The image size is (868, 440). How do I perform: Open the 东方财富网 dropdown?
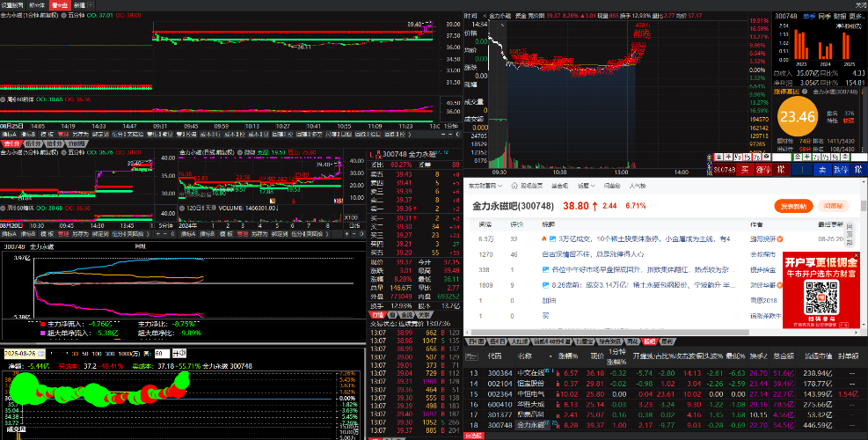tap(485, 186)
